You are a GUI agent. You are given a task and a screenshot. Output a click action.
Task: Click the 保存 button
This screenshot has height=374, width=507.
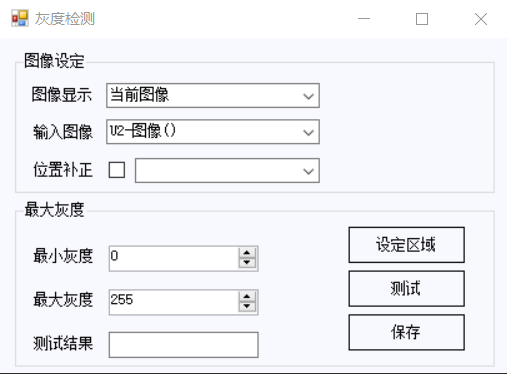(407, 332)
